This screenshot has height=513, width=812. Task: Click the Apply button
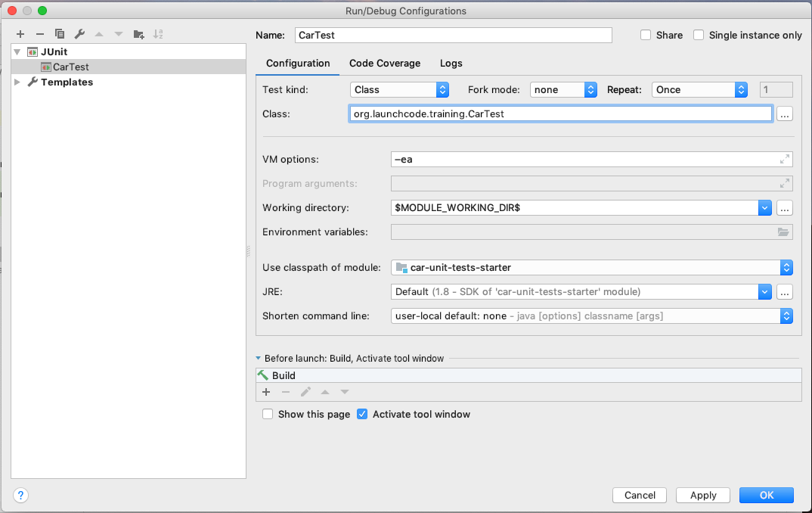[703, 495]
